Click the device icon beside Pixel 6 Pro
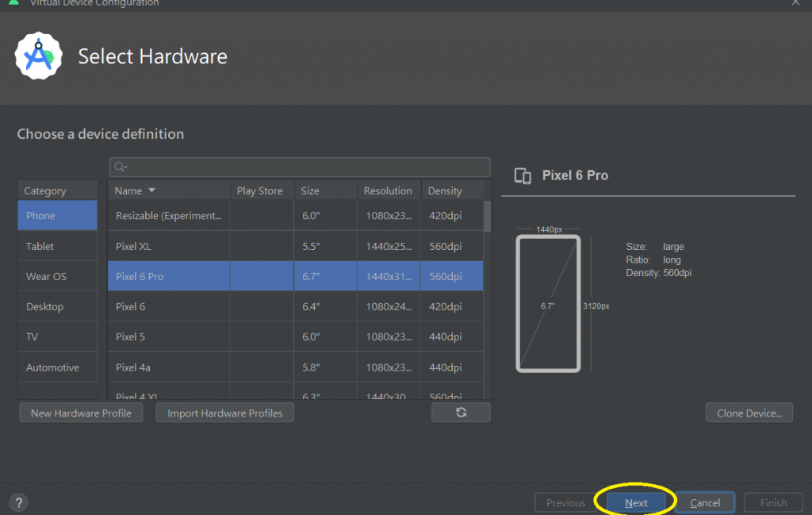Viewport: 812px width, 515px height. click(523, 175)
